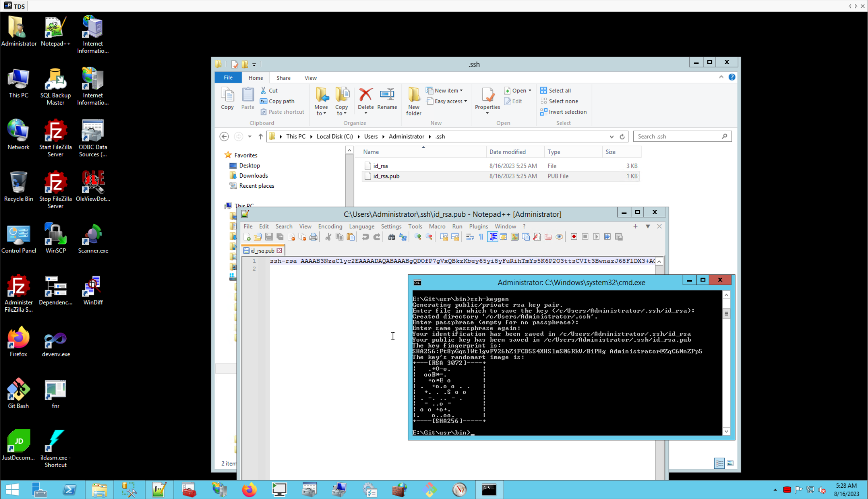Click the cmd window vertical scrollbar thumb
The image size is (868, 499).
point(726,314)
